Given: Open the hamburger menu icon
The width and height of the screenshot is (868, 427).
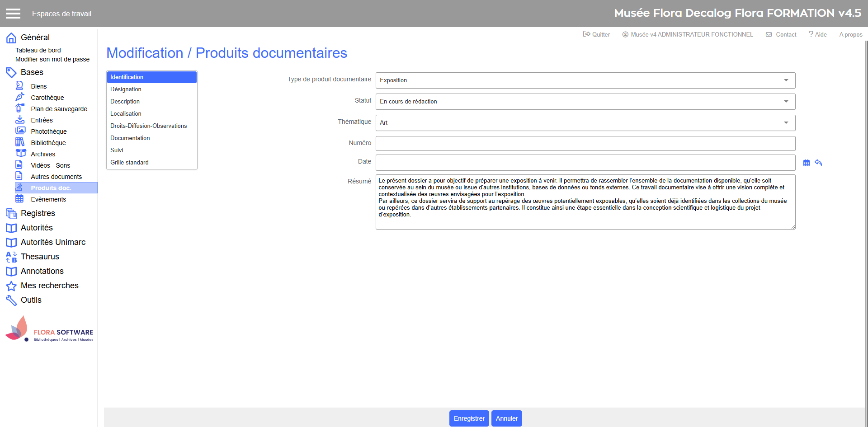Looking at the screenshot, I should (x=13, y=14).
